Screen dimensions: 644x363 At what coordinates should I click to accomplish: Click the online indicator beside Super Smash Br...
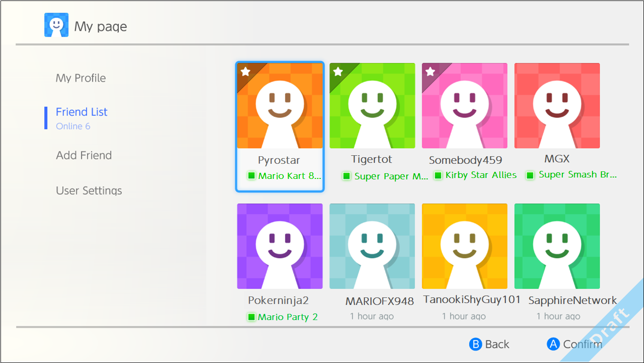point(530,175)
